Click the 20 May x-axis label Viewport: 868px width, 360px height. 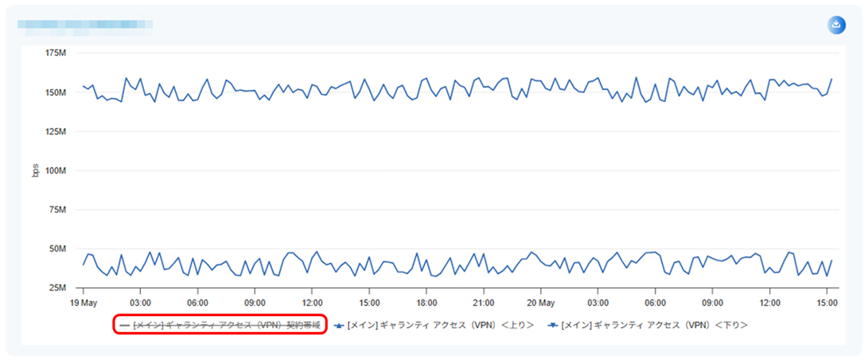pos(541,303)
